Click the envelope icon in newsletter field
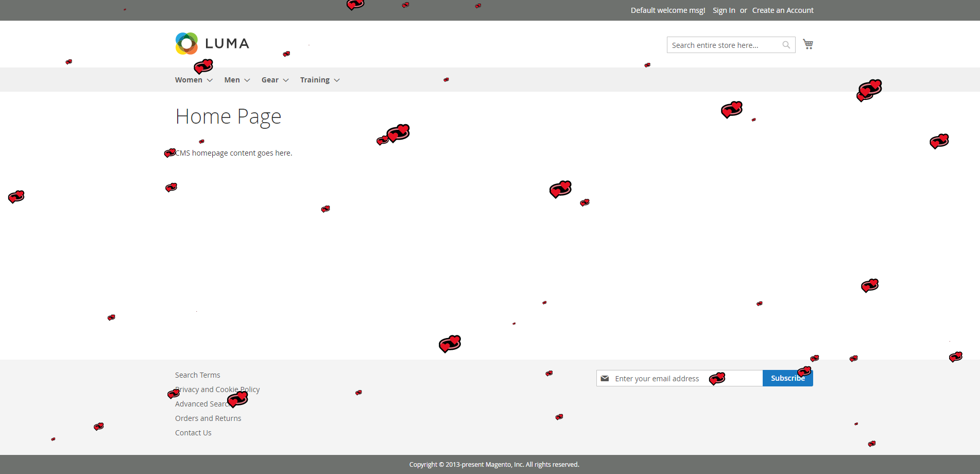 coord(605,379)
